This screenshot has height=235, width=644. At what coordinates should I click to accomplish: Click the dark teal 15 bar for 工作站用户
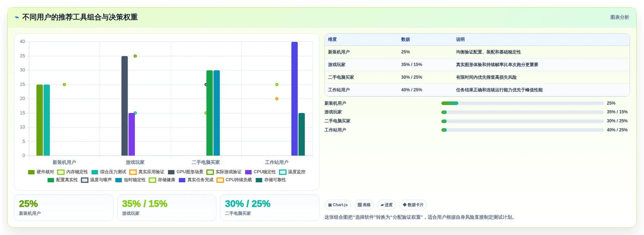coord(302,134)
